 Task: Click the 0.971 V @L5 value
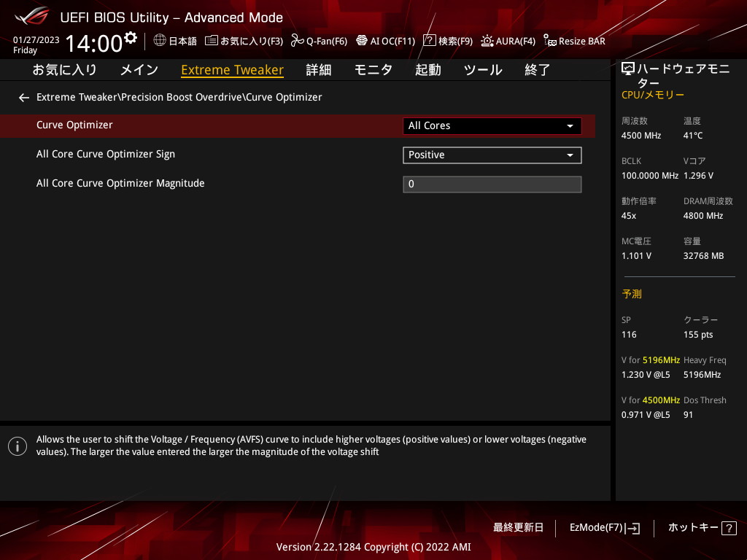[x=646, y=415]
